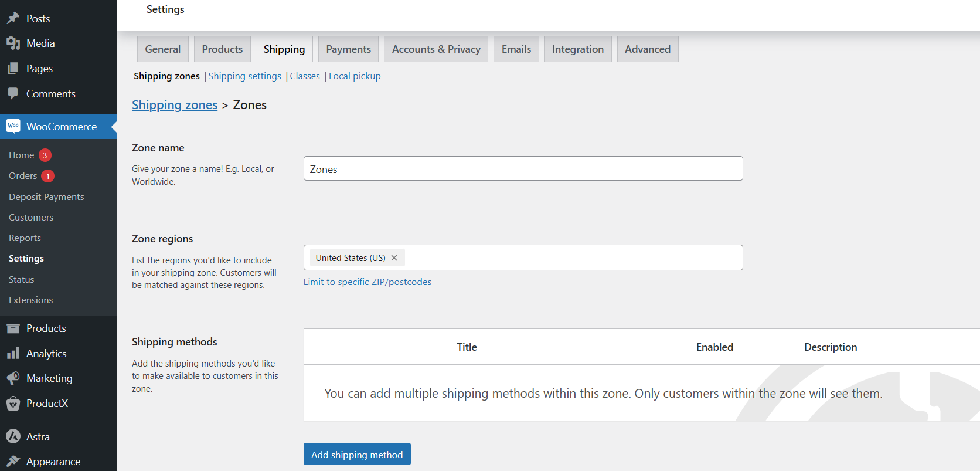Open WooCommerce Orders submenu
980x471 pixels.
pyautogui.click(x=23, y=175)
